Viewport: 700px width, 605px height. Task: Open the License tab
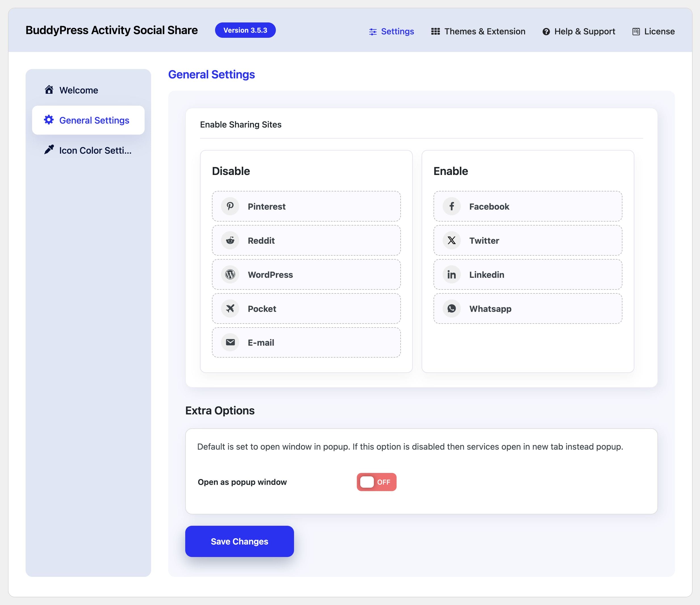coord(653,32)
